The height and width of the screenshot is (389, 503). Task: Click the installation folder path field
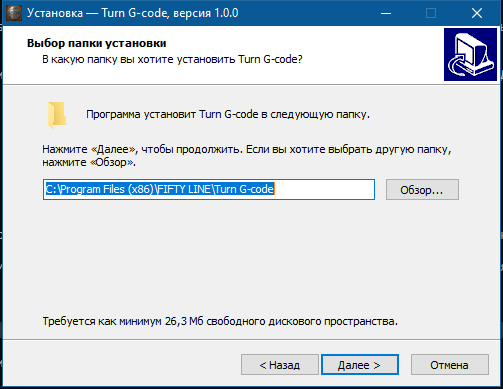[209, 189]
